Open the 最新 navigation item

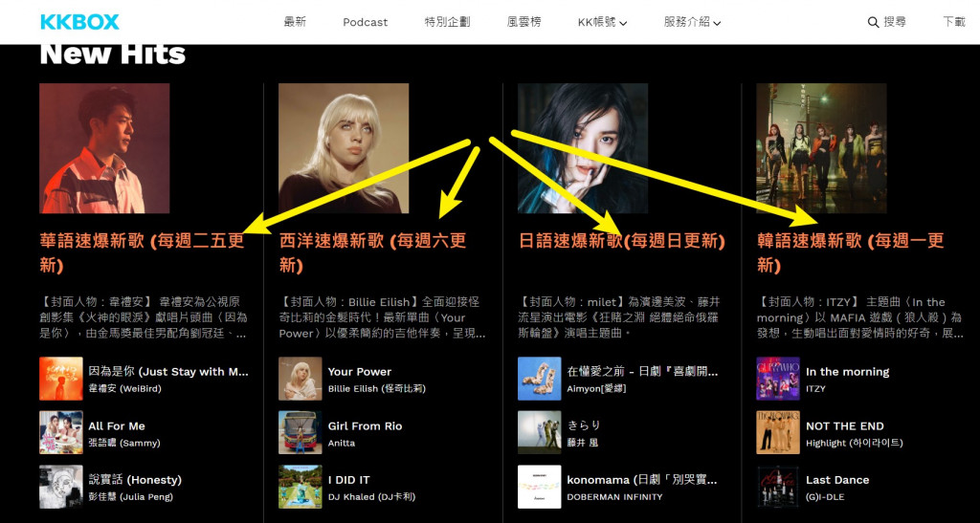[295, 22]
